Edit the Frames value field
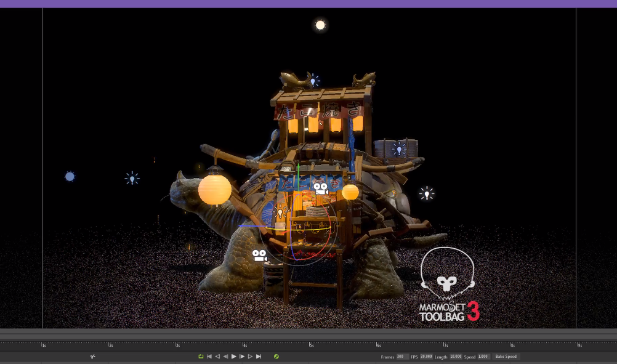 pos(401,357)
